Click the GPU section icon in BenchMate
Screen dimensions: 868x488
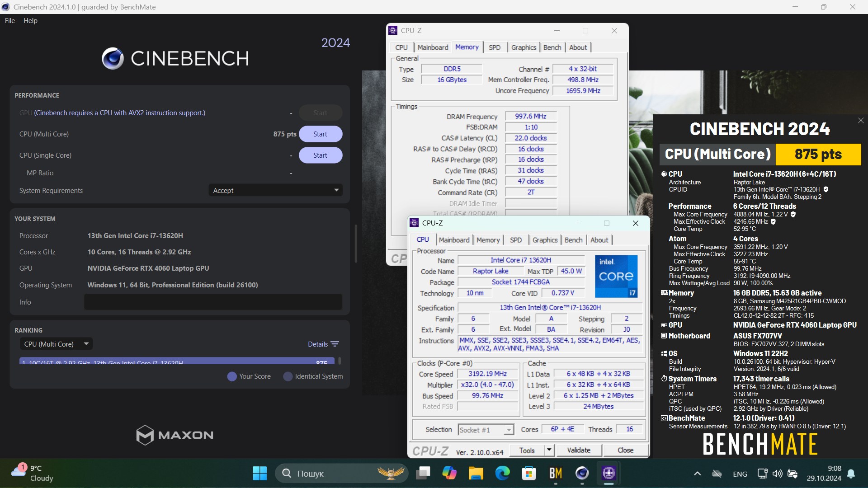coord(664,325)
